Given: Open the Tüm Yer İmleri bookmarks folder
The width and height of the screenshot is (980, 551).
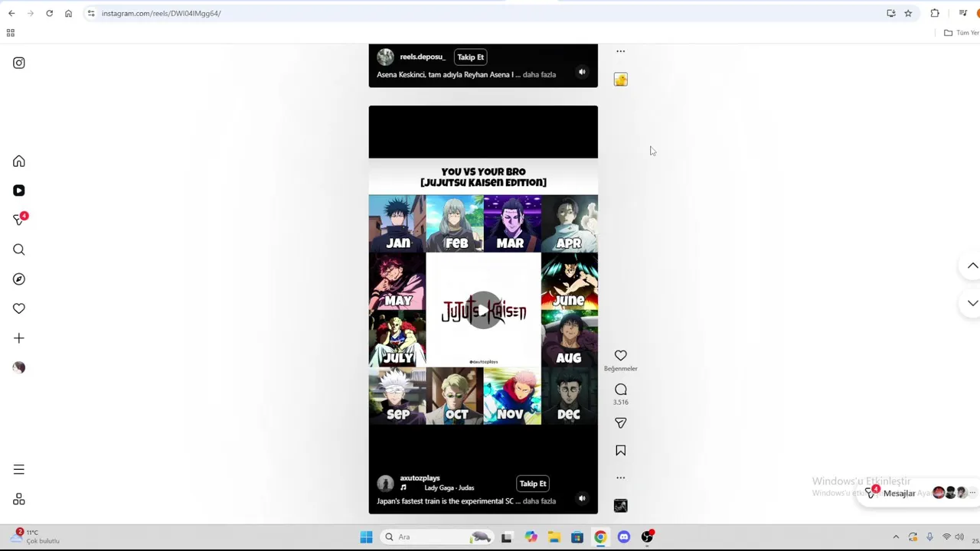Looking at the screenshot, I should (962, 33).
